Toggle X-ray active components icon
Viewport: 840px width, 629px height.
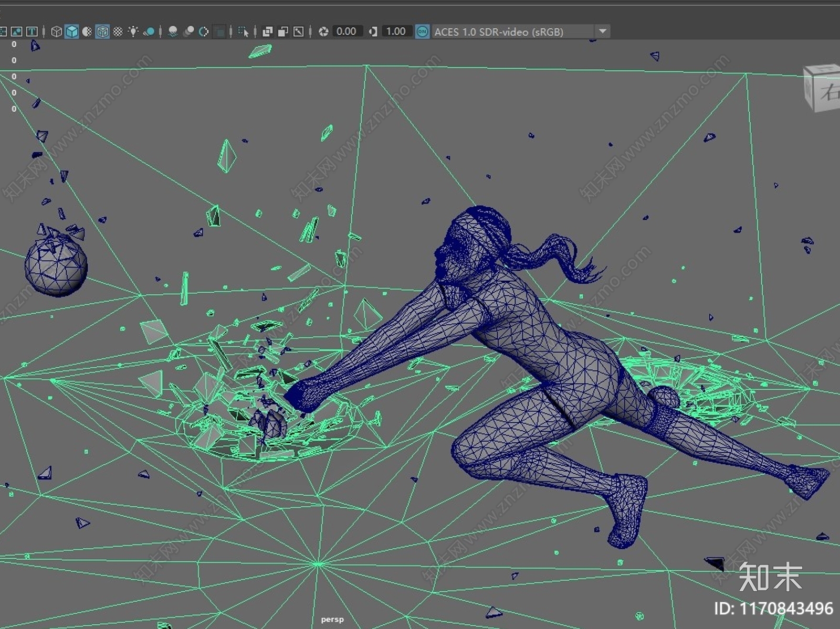283,31
